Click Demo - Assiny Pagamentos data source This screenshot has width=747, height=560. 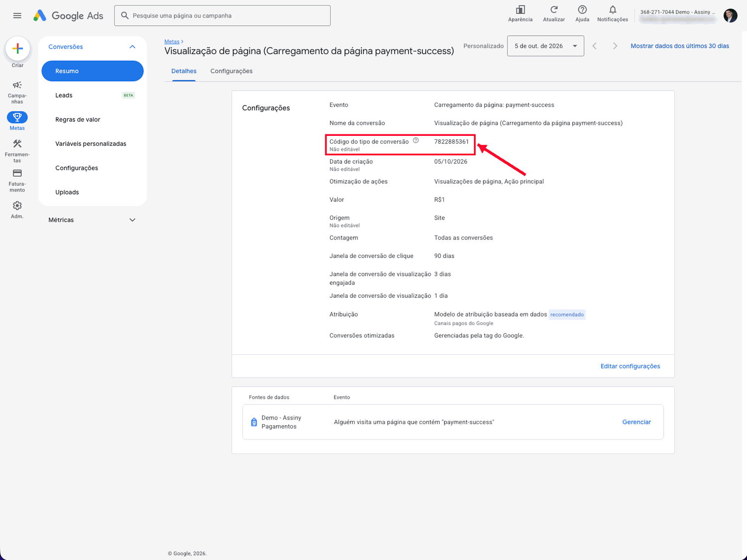tap(281, 422)
